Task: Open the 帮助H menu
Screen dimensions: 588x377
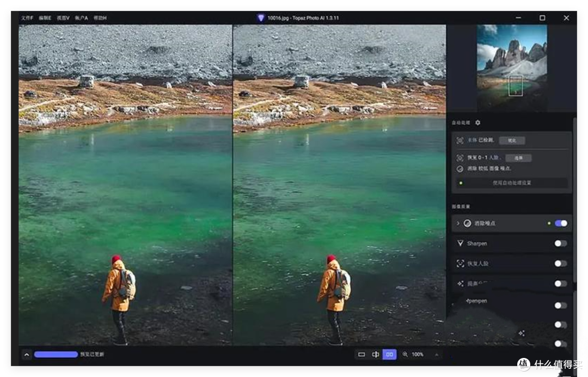Action: 100,17
